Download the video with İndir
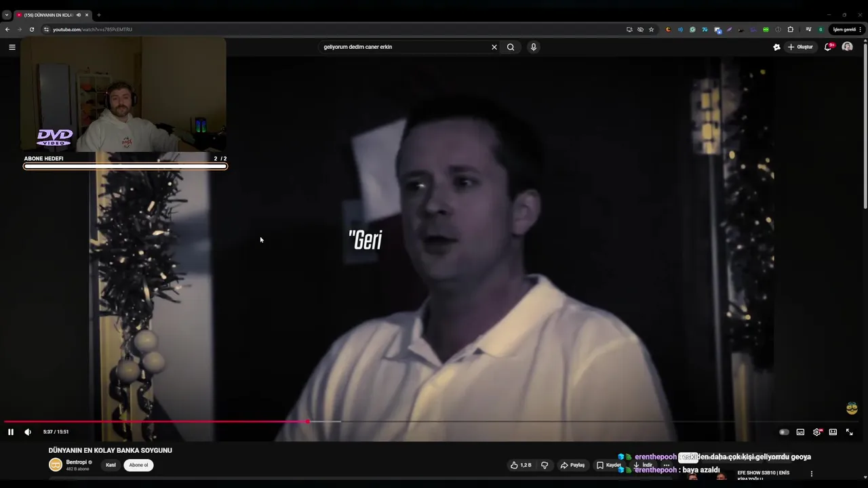This screenshot has height=488, width=868. (643, 465)
